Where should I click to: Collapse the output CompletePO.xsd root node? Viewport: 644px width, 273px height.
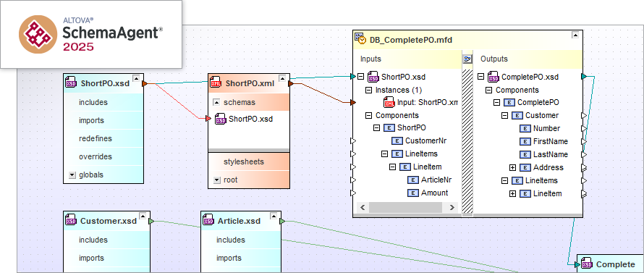pyautogui.click(x=480, y=77)
